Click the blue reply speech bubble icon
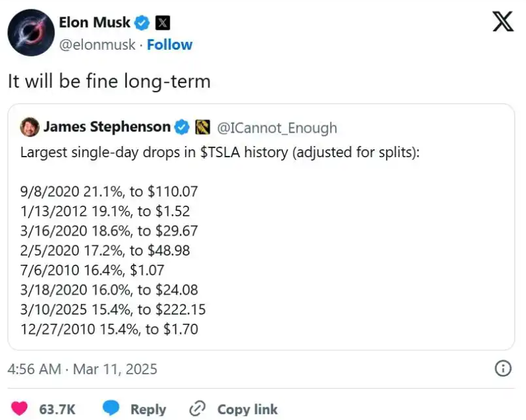 click(x=111, y=409)
